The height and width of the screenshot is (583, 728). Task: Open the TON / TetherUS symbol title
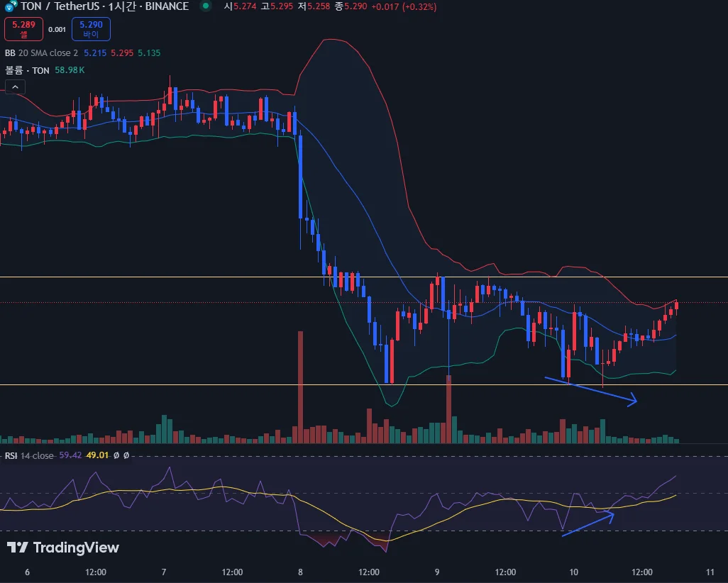[60, 6]
